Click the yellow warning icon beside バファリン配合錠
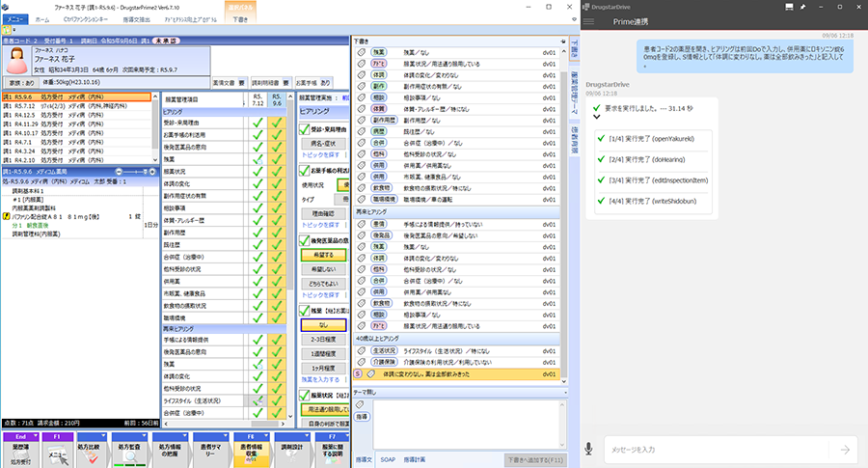Viewport: 868px width, 468px height. point(6,216)
